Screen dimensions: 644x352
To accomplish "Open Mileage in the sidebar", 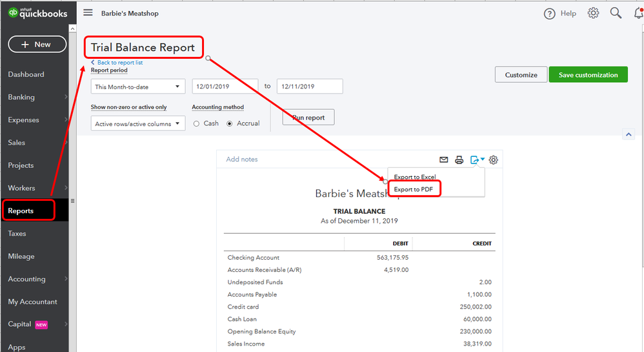I will (x=21, y=256).
